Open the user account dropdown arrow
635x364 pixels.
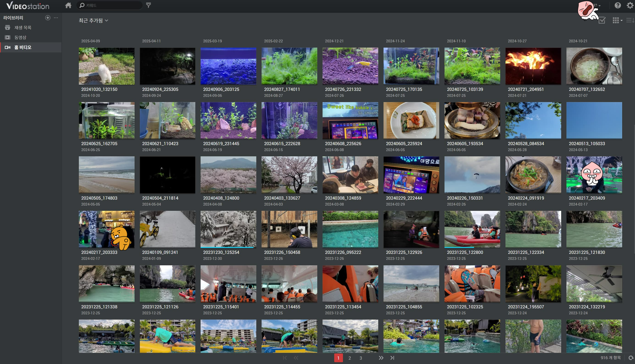pyautogui.click(x=599, y=5)
